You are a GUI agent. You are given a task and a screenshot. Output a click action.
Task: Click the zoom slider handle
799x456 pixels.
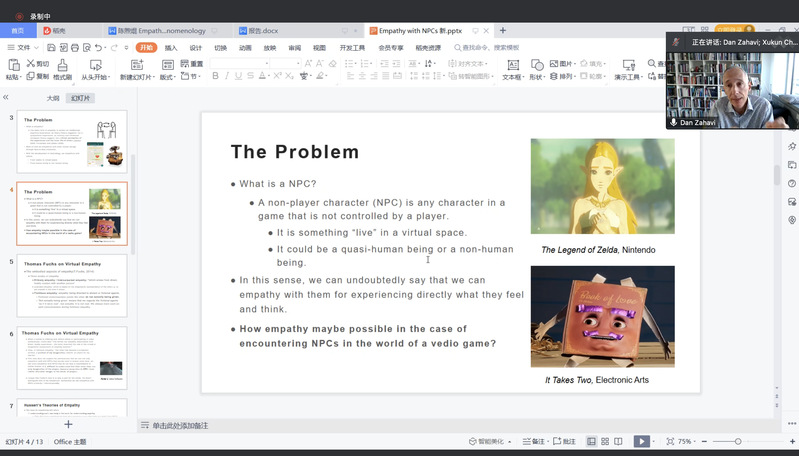coord(737,441)
